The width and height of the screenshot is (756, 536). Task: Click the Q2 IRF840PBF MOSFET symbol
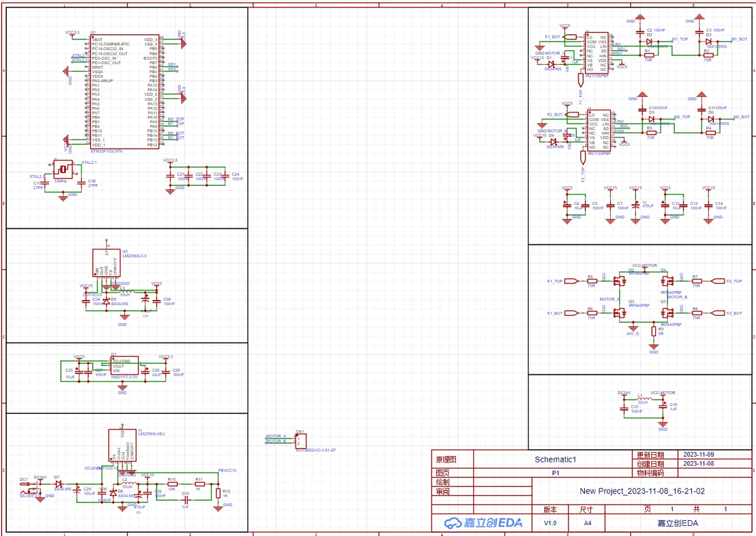pyautogui.click(x=620, y=280)
